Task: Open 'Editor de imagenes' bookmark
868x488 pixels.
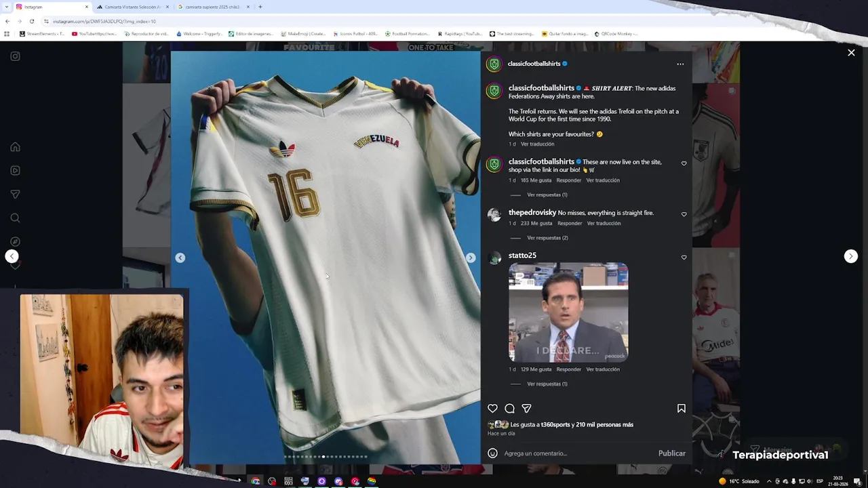Action: click(x=250, y=33)
